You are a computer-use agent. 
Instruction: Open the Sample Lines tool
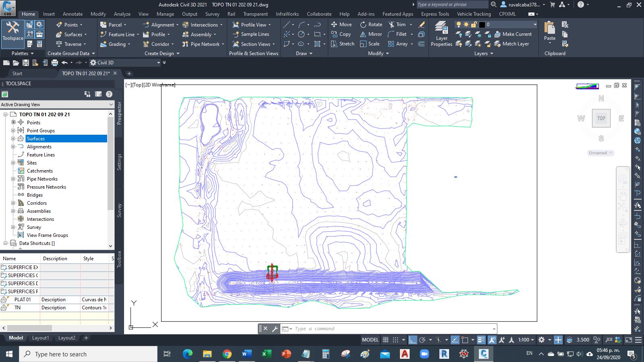pos(251,34)
